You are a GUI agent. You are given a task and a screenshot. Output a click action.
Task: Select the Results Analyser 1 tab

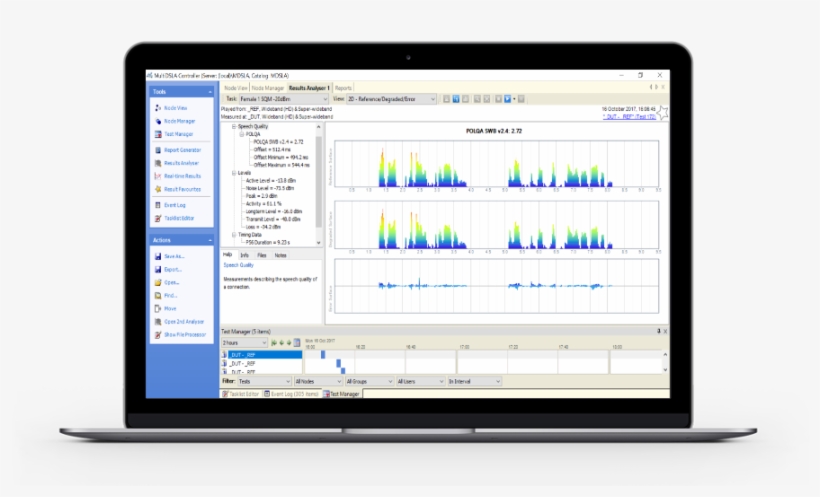coord(309,88)
